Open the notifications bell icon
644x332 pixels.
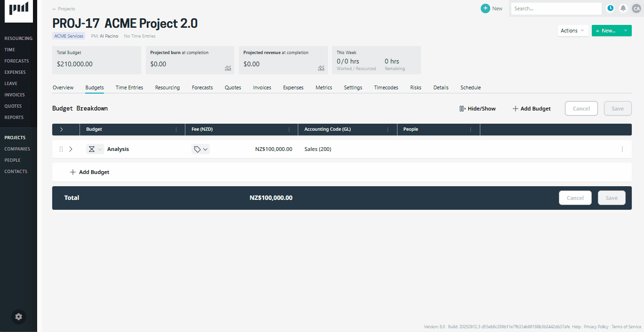click(x=623, y=8)
